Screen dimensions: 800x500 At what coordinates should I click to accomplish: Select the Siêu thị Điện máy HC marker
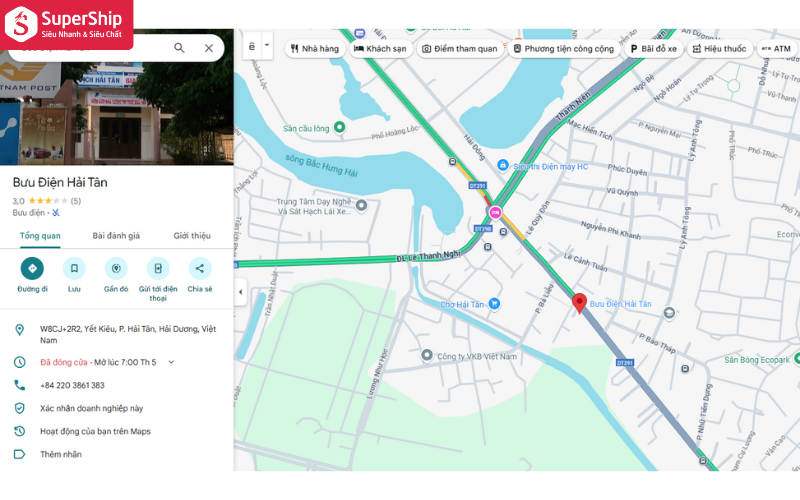click(x=503, y=165)
